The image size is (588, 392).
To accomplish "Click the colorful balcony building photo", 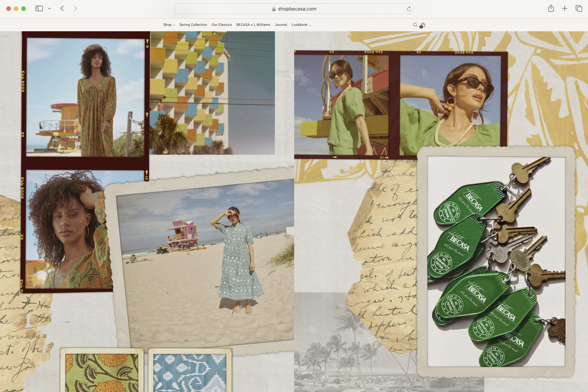I will click(x=212, y=93).
